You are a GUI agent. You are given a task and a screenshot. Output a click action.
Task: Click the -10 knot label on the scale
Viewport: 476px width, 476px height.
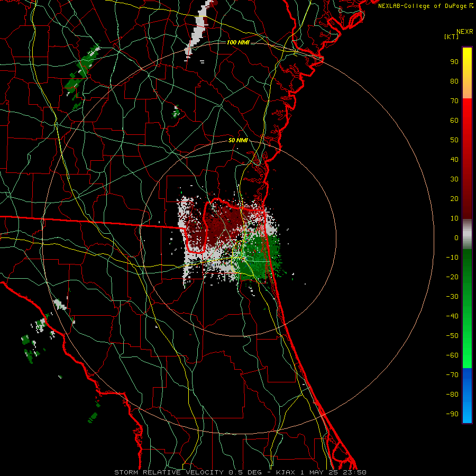click(452, 258)
